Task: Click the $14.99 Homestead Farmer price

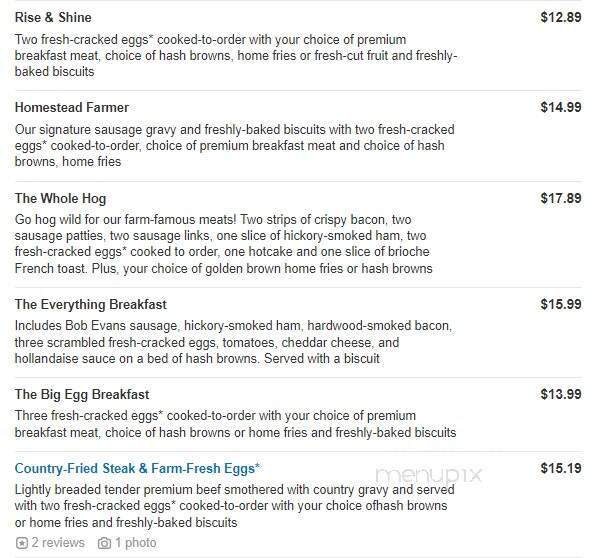Action: point(560,107)
